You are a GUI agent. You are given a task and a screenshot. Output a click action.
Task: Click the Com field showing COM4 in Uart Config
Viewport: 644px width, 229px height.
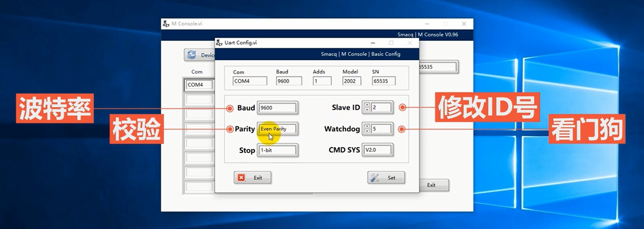[x=249, y=81]
